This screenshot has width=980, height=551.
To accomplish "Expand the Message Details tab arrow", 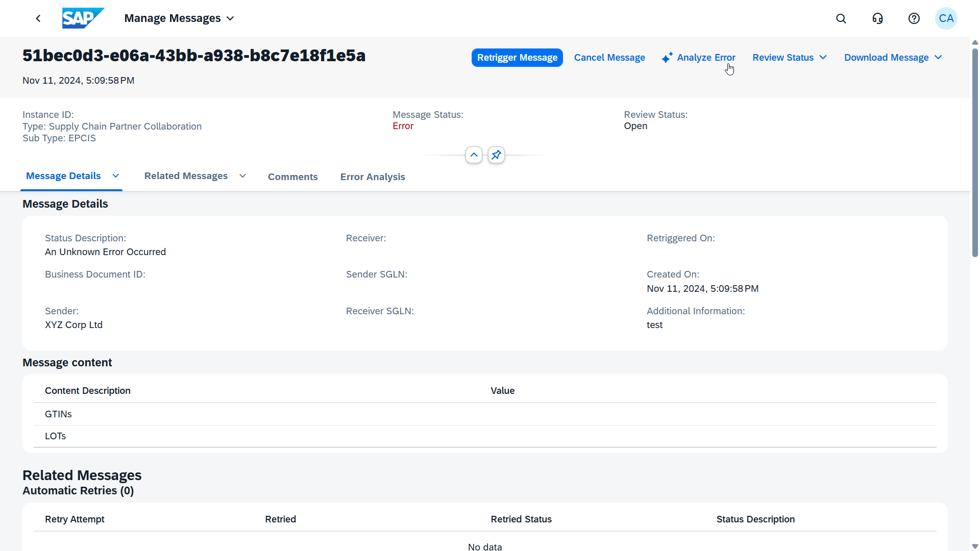I will (116, 176).
